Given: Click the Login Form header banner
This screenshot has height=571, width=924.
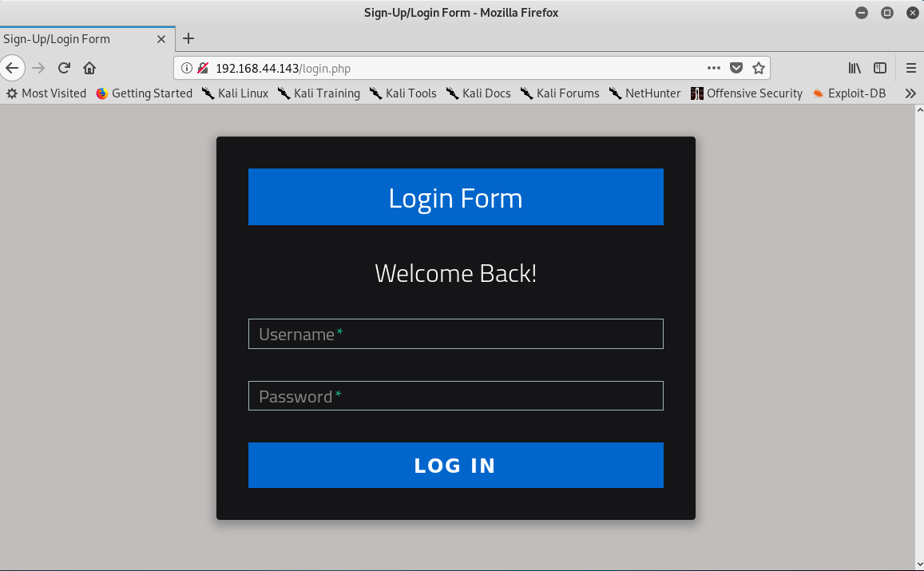Looking at the screenshot, I should point(455,196).
